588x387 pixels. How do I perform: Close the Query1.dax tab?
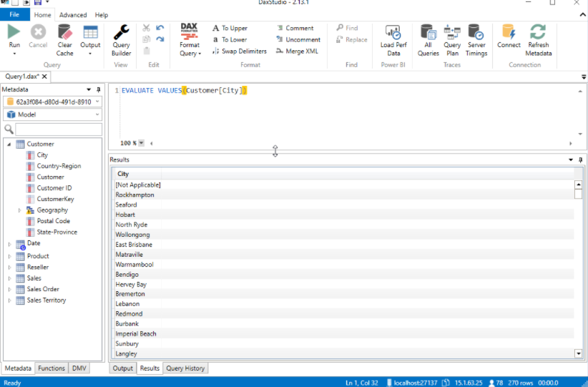44,77
